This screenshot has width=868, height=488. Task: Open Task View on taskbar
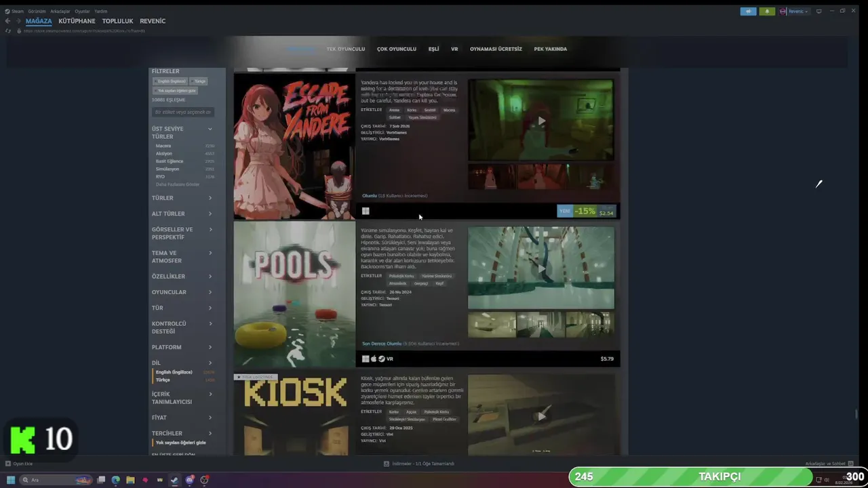point(101,480)
